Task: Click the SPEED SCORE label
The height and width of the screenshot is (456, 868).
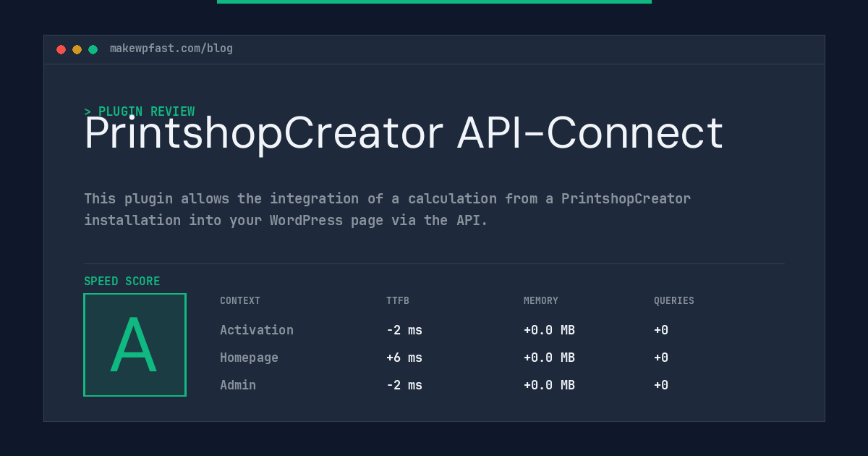Action: (x=122, y=282)
